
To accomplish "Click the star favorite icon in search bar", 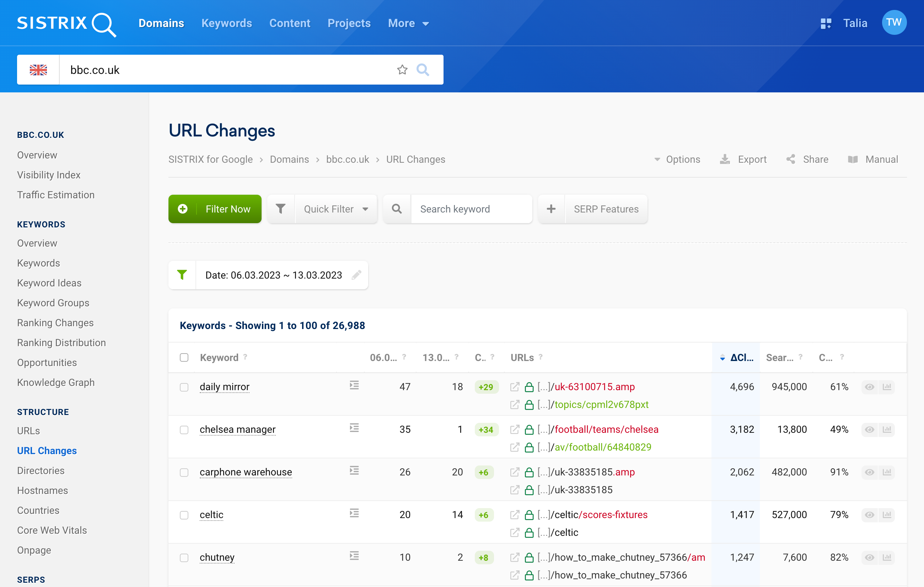I will pos(402,70).
